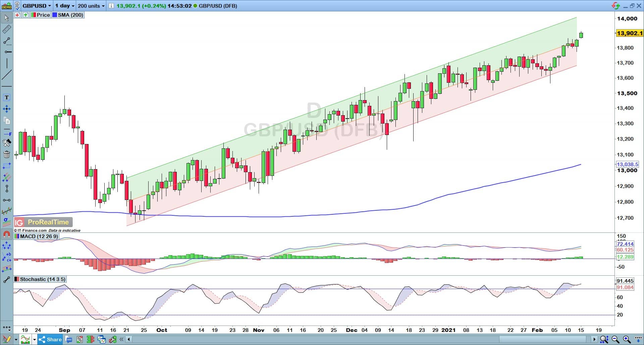The width and height of the screenshot is (644, 345).
Task: Pick the ruler measurement tool
Action: click(6, 29)
